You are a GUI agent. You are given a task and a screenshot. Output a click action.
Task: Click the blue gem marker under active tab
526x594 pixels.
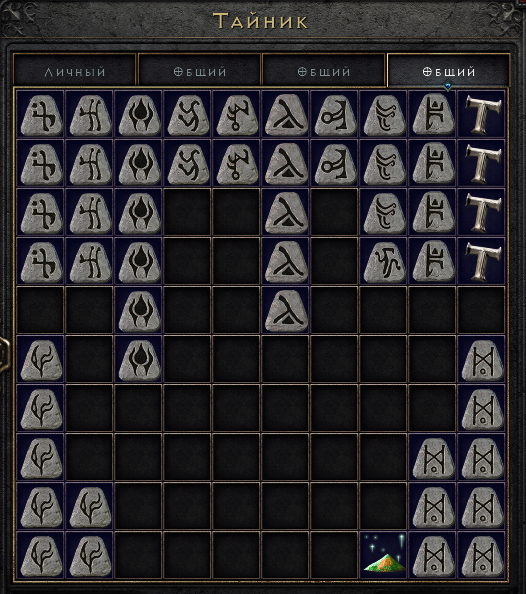pos(448,87)
